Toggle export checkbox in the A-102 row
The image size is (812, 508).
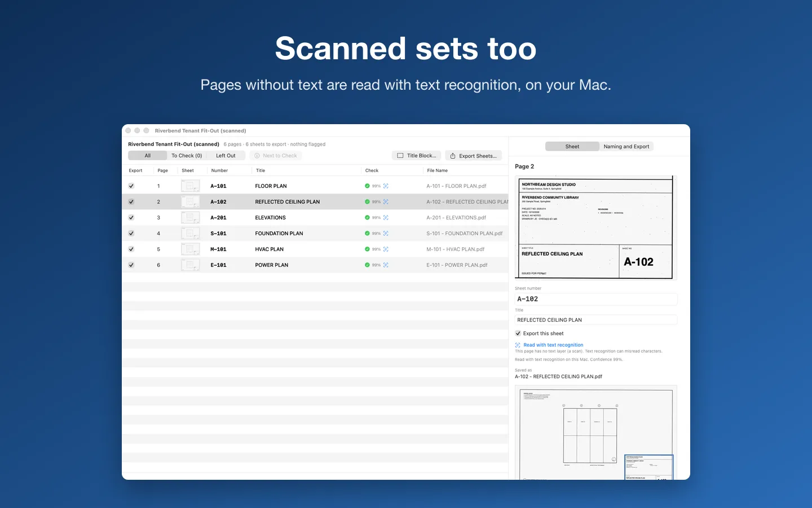pyautogui.click(x=131, y=202)
